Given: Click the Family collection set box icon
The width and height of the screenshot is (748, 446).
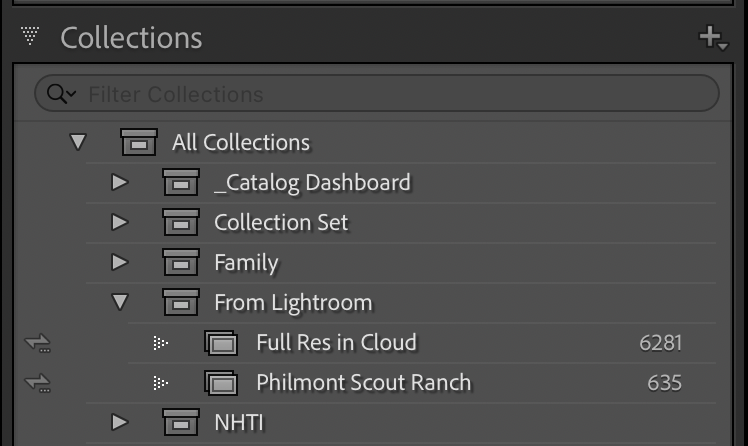Looking at the screenshot, I should [x=181, y=262].
